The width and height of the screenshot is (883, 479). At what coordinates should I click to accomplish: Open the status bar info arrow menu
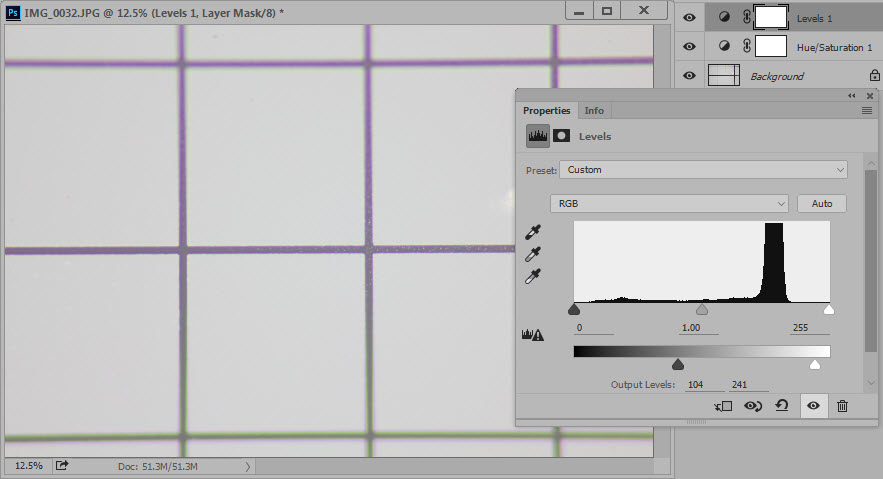(x=248, y=466)
